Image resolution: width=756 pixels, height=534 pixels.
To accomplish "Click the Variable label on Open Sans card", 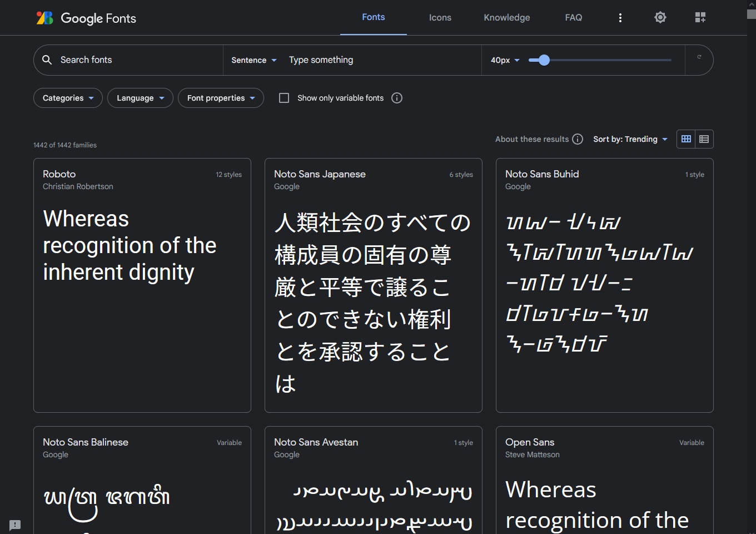I will (x=692, y=443).
